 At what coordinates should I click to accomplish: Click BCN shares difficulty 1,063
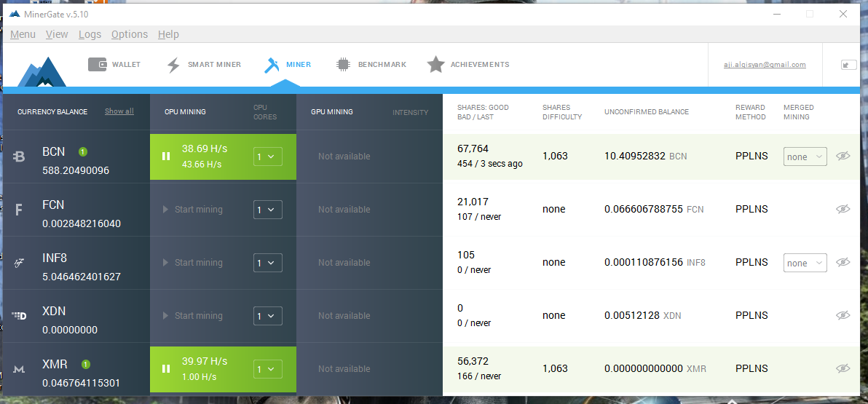[555, 156]
